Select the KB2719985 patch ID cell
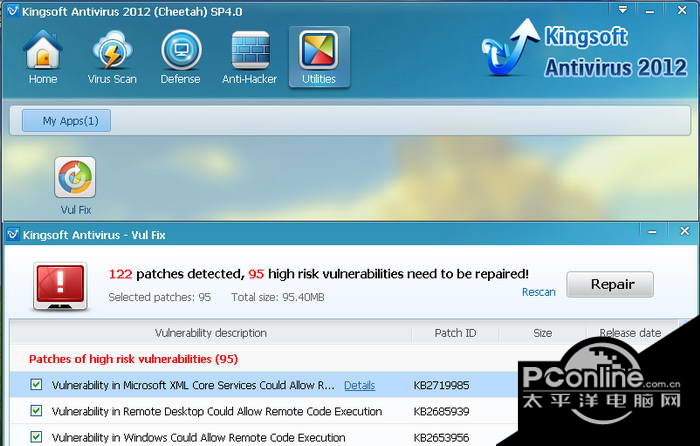The width and height of the screenshot is (700, 446). pos(441,385)
